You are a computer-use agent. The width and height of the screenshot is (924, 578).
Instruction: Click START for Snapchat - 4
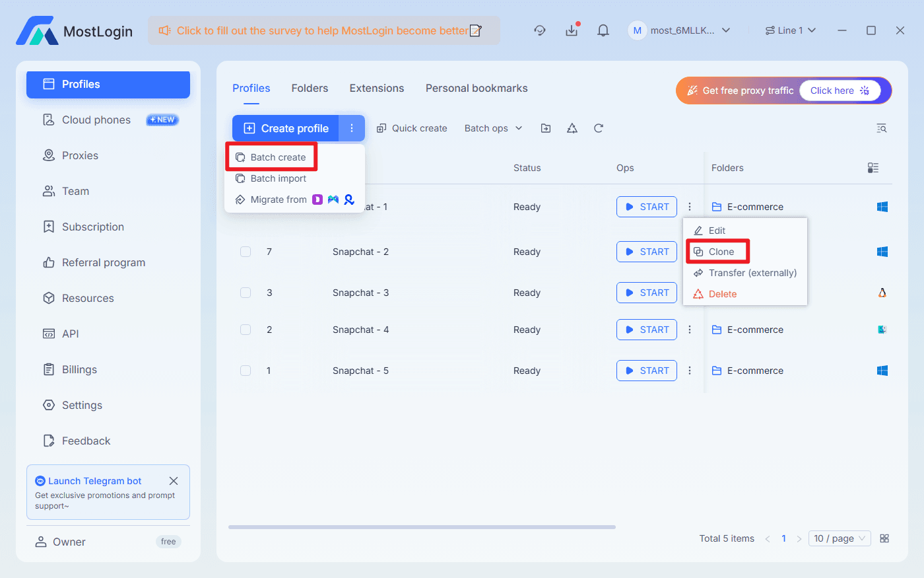[646, 330]
